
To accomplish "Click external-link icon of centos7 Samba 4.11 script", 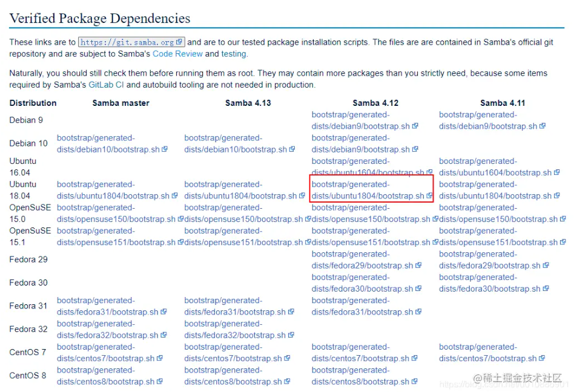I will click(542, 358).
